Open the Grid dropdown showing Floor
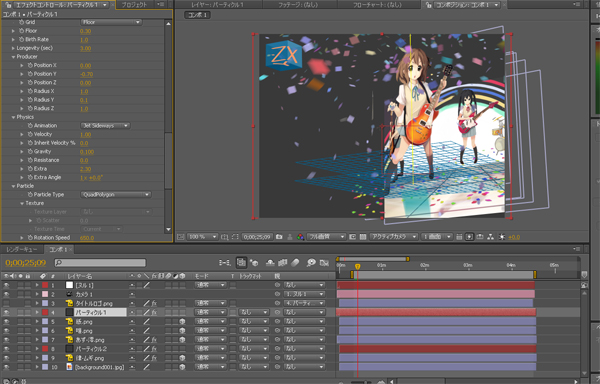Viewport: 600px width, 384px height. [x=111, y=22]
